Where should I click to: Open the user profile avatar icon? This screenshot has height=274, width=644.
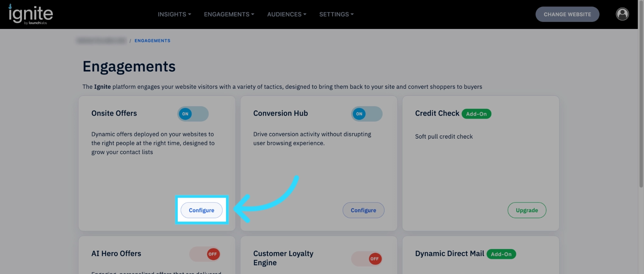click(622, 14)
